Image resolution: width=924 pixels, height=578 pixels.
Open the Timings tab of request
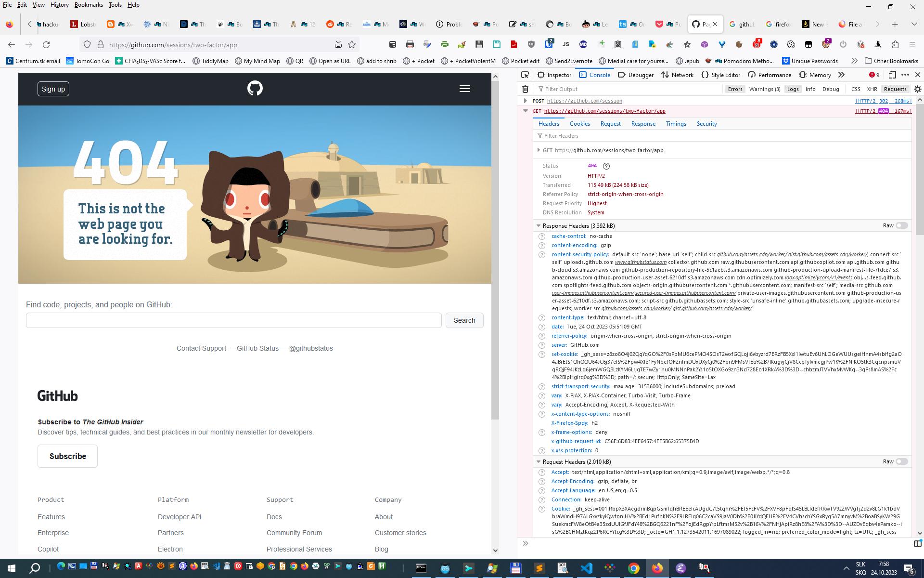676,124
